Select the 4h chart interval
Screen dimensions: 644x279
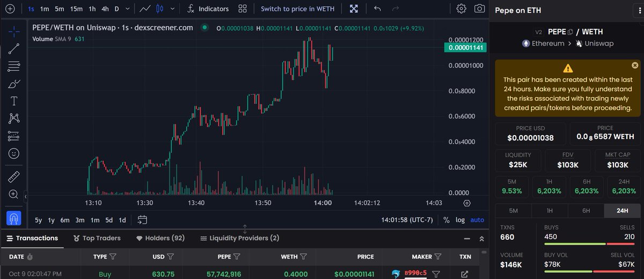(105, 9)
